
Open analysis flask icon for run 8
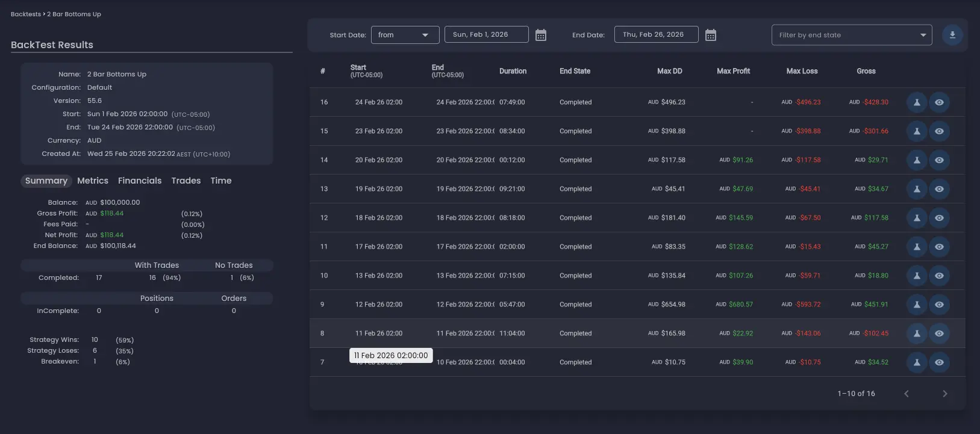tap(917, 333)
